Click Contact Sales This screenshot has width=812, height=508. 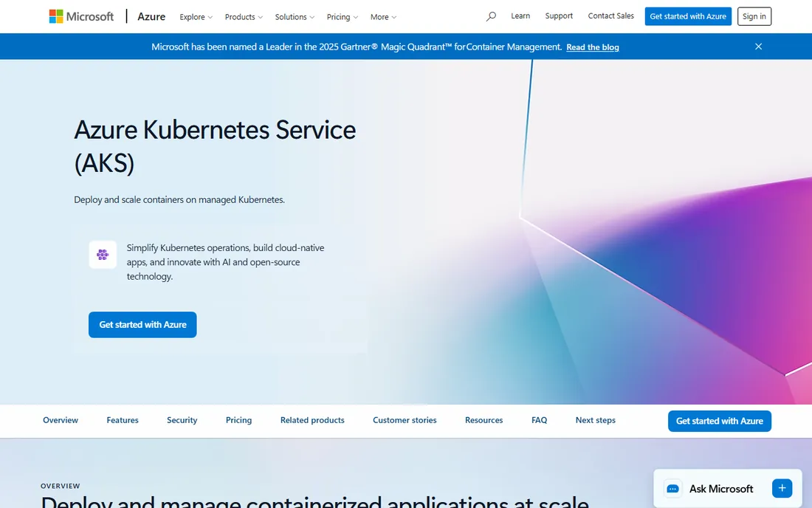(x=610, y=16)
